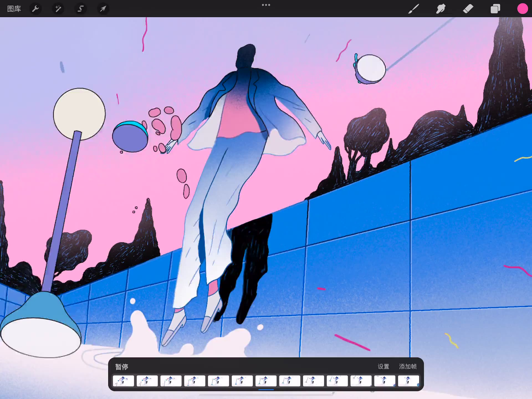
Task: Select the Brush tool
Action: 413,9
